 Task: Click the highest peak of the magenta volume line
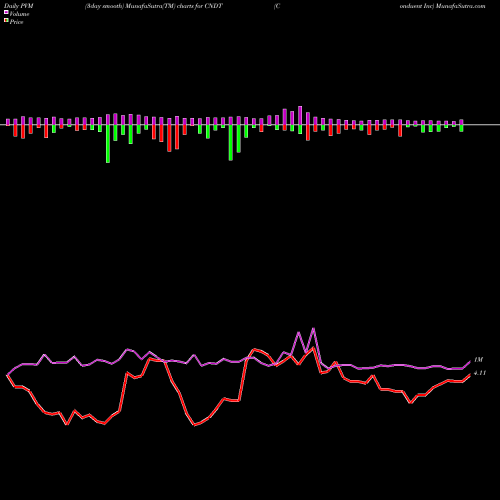(x=313, y=329)
